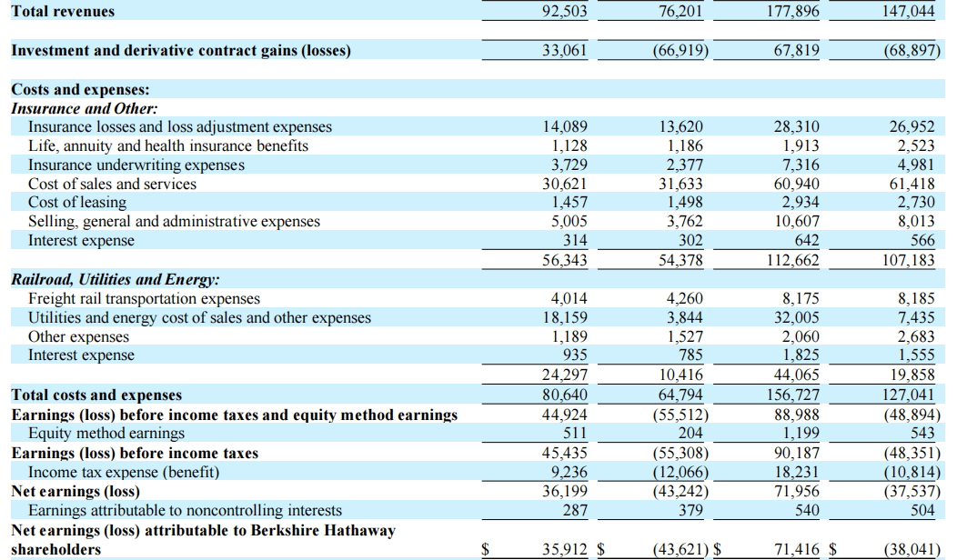The image size is (957, 560).
Task: Select Insurance losses and loss adjustment expenses
Action: coord(180,127)
